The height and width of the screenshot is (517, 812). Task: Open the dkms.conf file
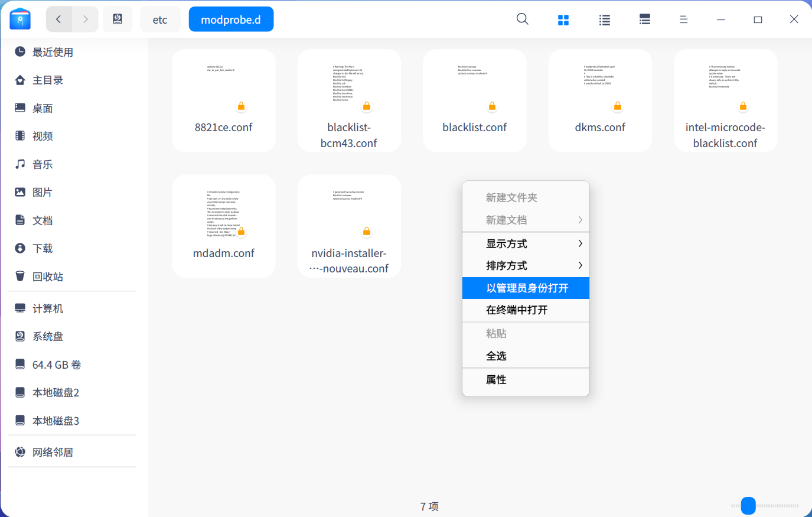click(600, 100)
